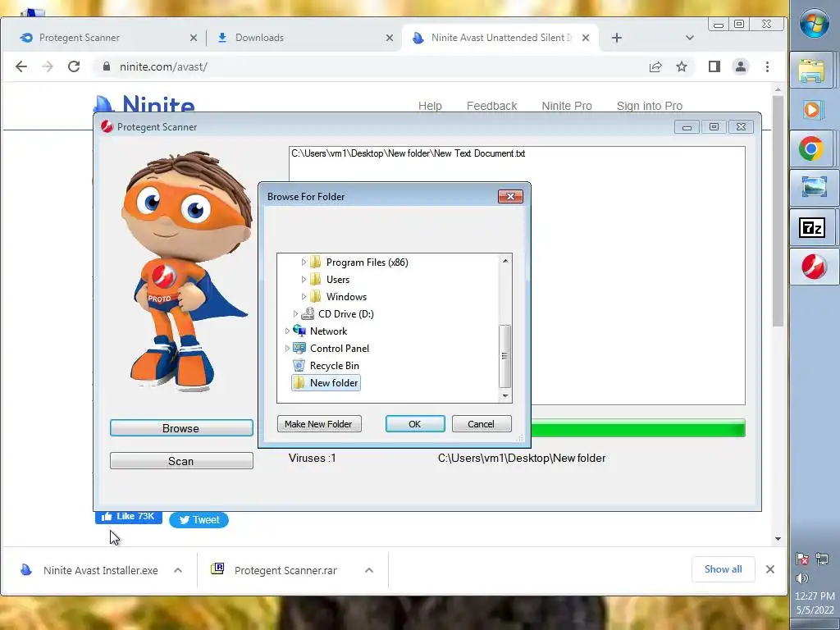Select the Users folder in tree
Screen dimensions: 840x630
tap(337, 279)
